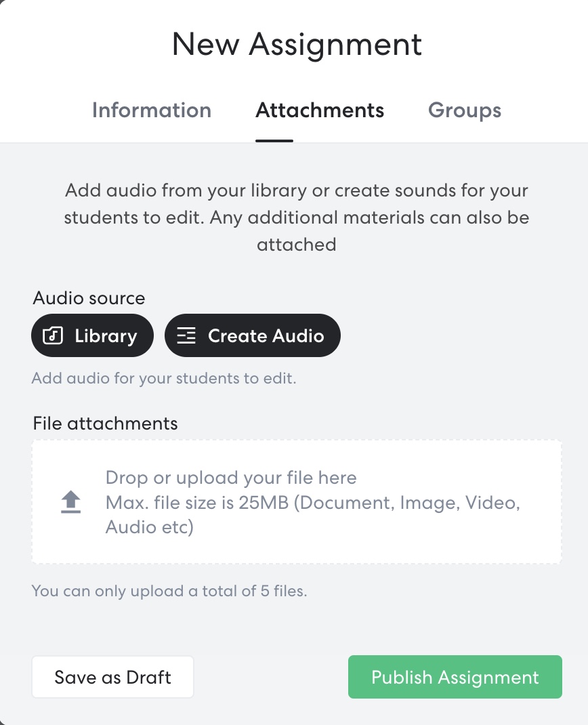The width and height of the screenshot is (588, 725).
Task: Save the assignment as draft
Action: [x=113, y=677]
